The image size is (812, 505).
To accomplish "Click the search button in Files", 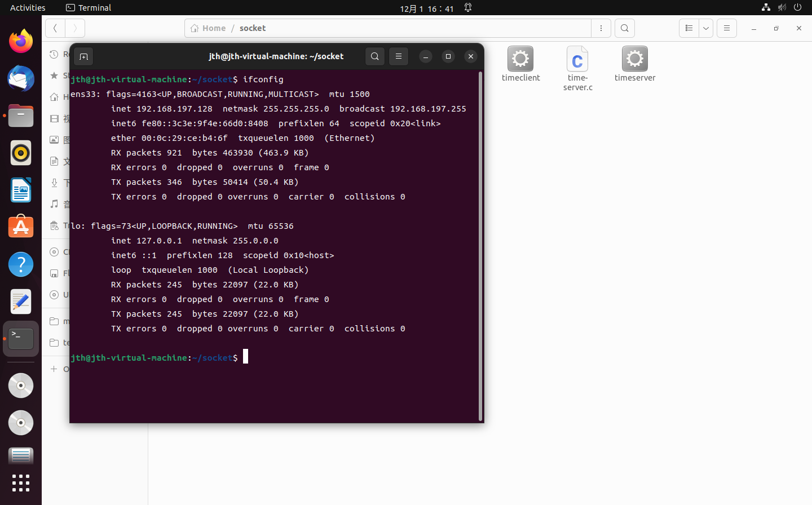I will point(625,28).
